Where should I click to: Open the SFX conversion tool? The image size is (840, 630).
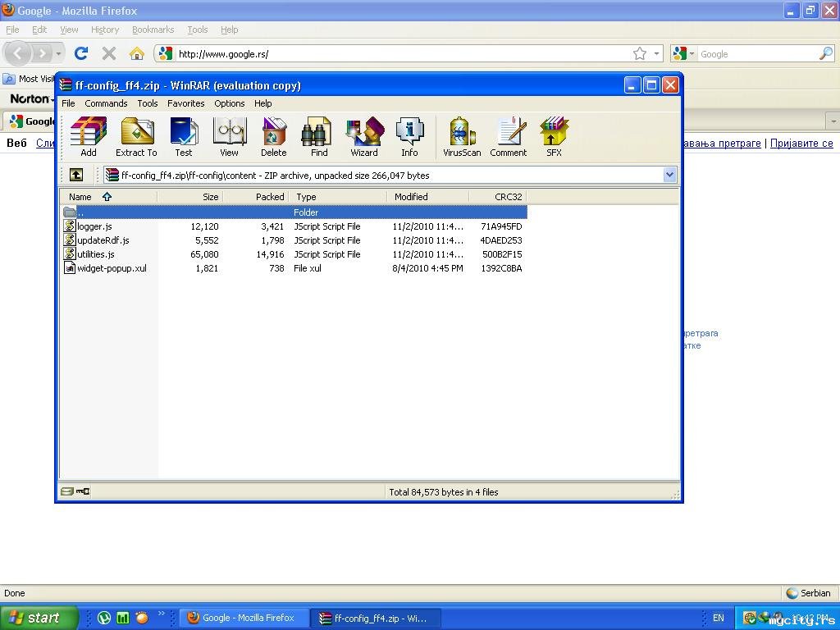[554, 136]
